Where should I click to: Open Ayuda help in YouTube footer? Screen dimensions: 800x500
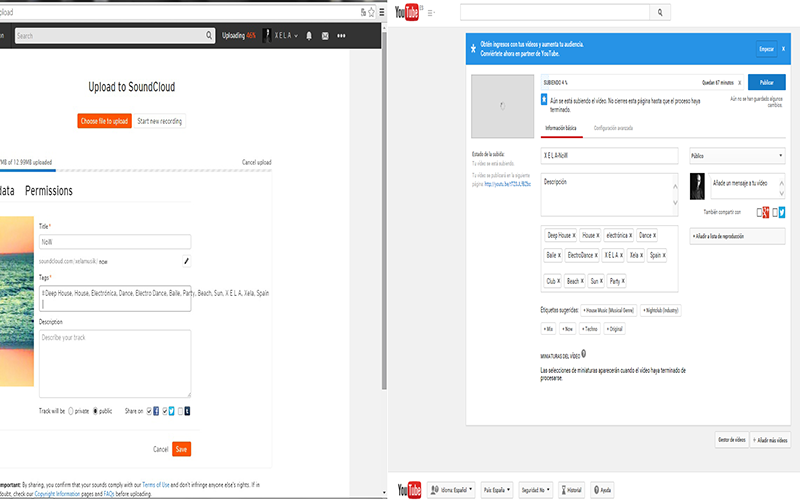coord(603,490)
